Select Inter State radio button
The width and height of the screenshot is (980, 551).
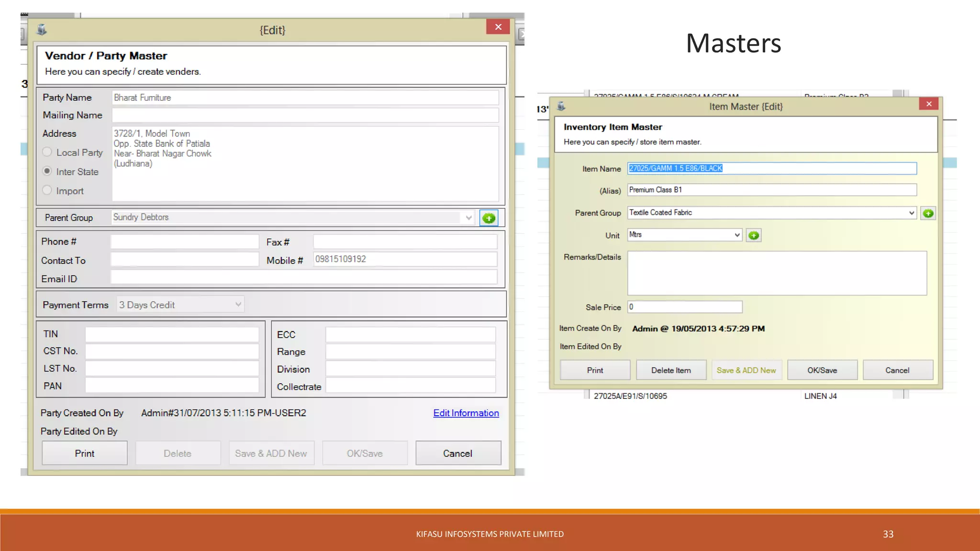tap(47, 171)
